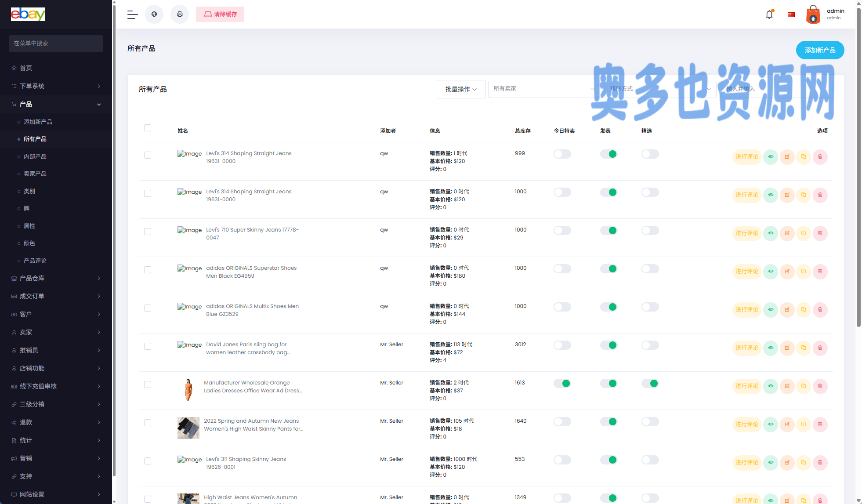Click the notification bell icon
Screen dimensions: 862x504
coord(769,15)
